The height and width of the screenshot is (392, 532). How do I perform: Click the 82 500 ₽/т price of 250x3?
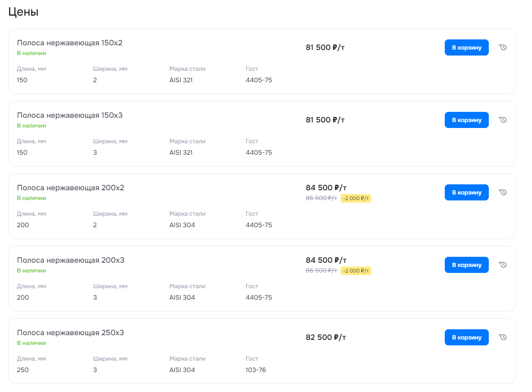pos(325,337)
